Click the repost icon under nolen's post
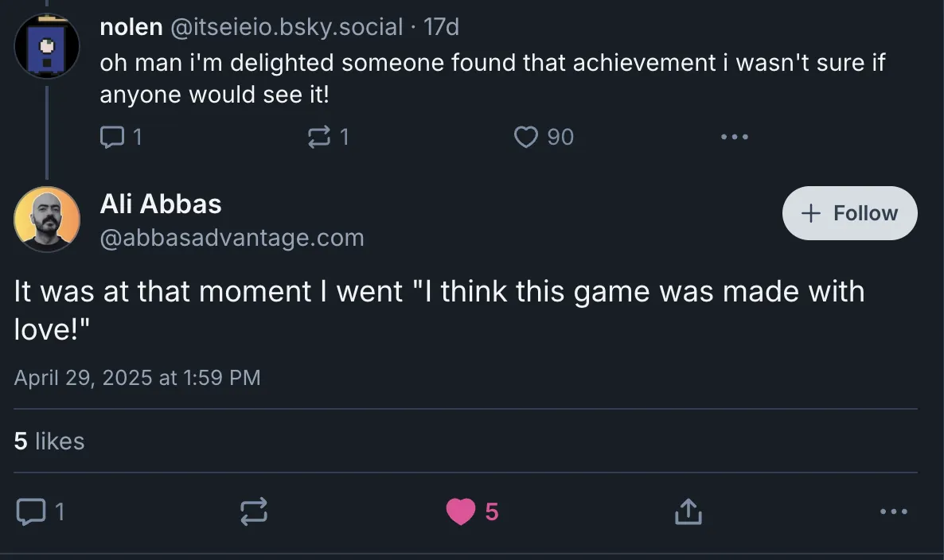 (320, 136)
